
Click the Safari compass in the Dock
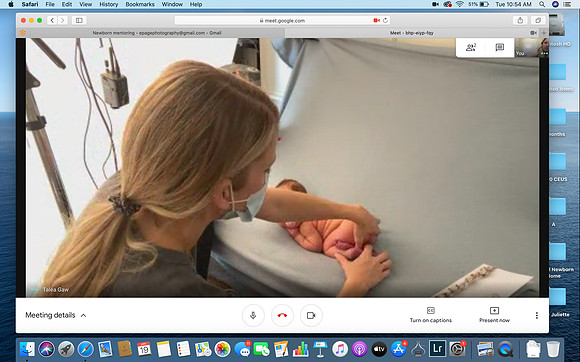85,349
